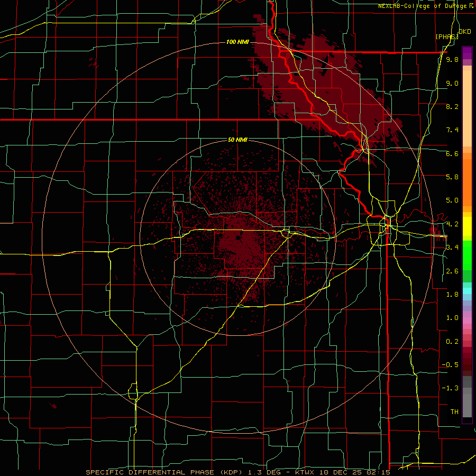Click the 4.2 value on the color scale
476x476 pixels.
452,224
